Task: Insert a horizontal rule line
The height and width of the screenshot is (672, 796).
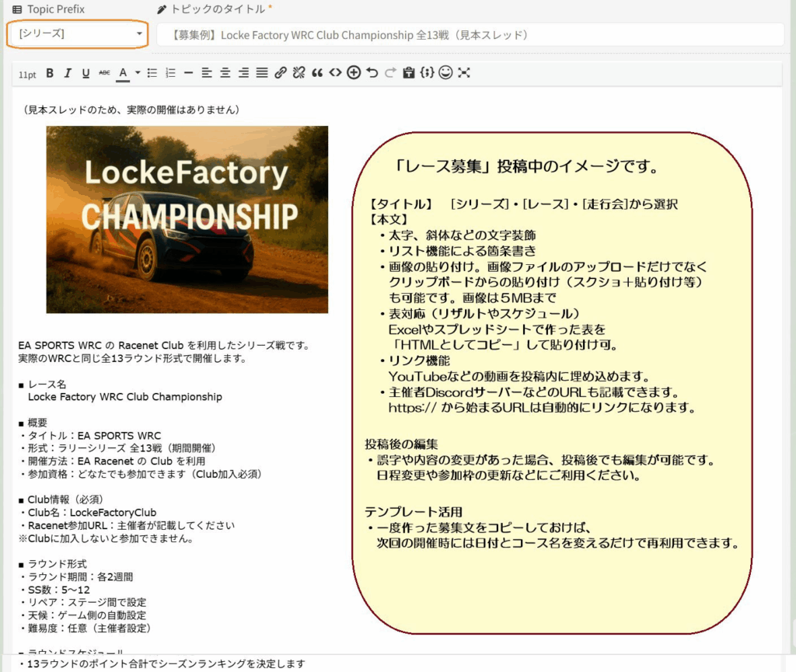Action: (x=189, y=73)
